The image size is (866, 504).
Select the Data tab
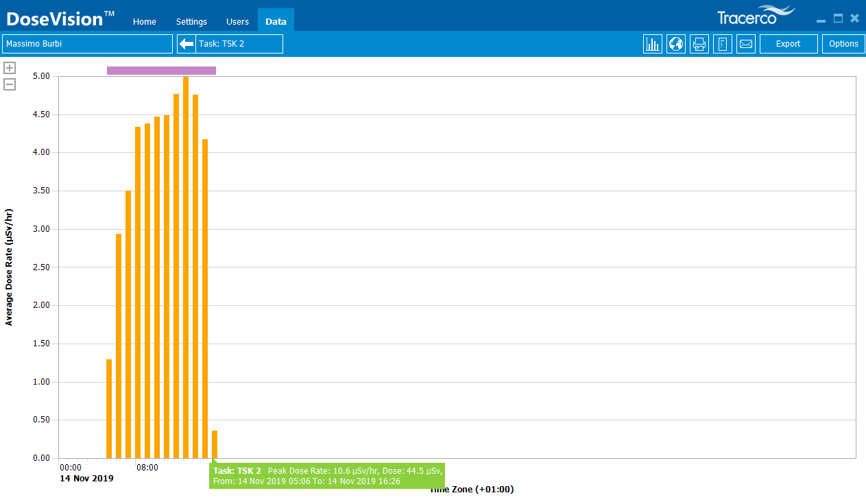point(276,21)
